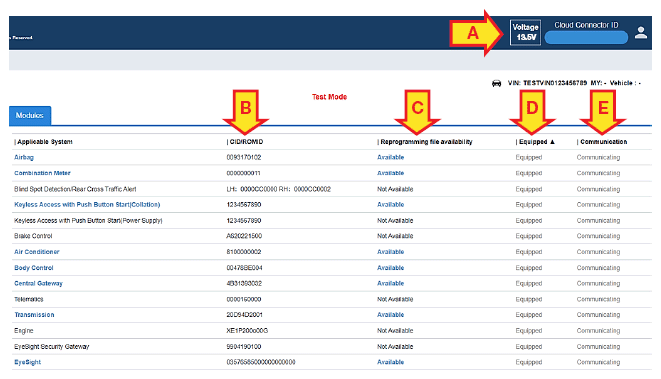Click the red Test Mode label
The image size is (661, 379).
pyautogui.click(x=329, y=97)
